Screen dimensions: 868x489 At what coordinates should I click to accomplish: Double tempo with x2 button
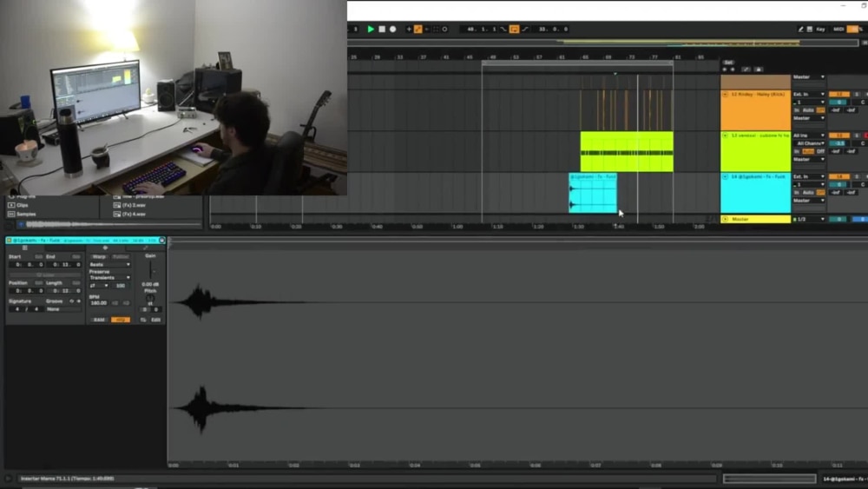(126, 303)
